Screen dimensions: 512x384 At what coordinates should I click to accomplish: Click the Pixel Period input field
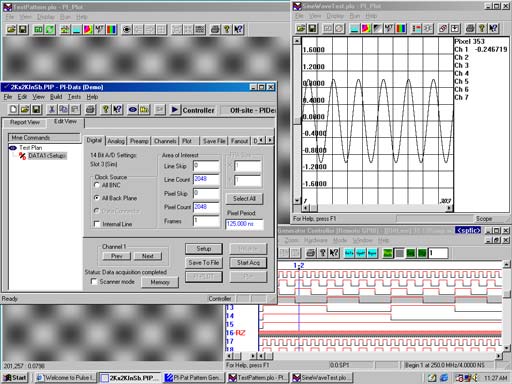[244, 224]
